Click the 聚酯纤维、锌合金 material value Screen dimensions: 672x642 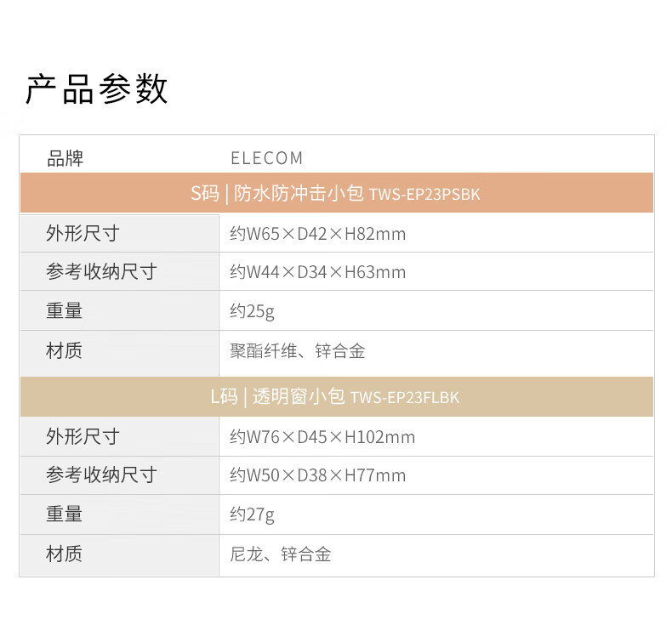[x=297, y=350]
